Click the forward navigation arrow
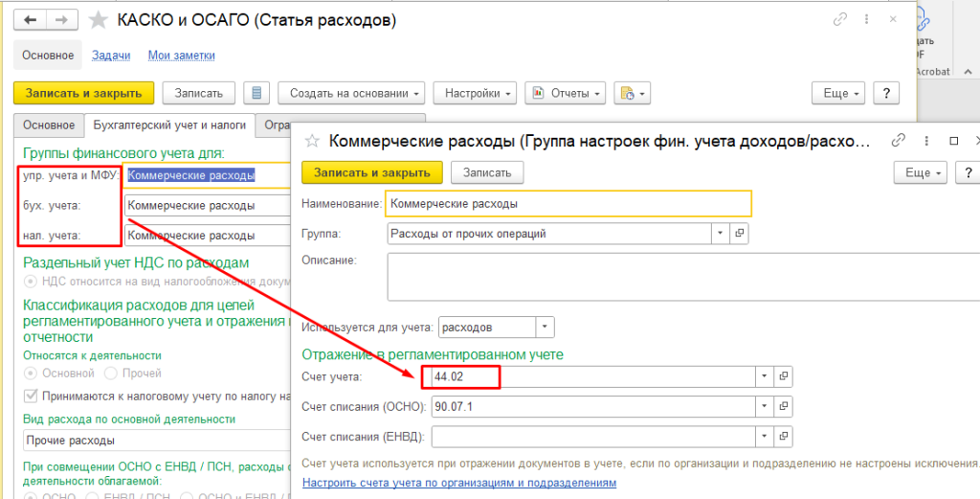This screenshot has height=499, width=980. (62, 20)
